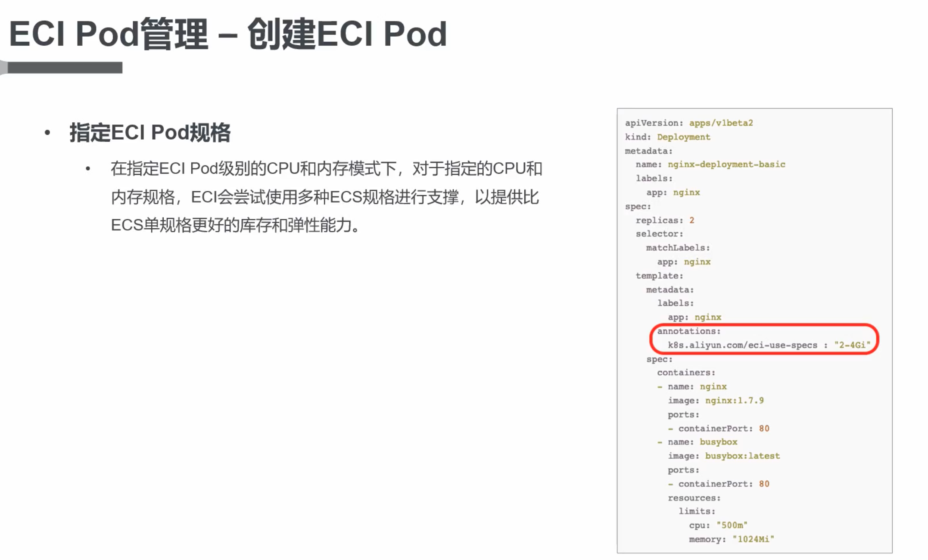Screen dimensions: 928x560
Task: Select the "- name: nginx" container line
Action: click(691, 386)
